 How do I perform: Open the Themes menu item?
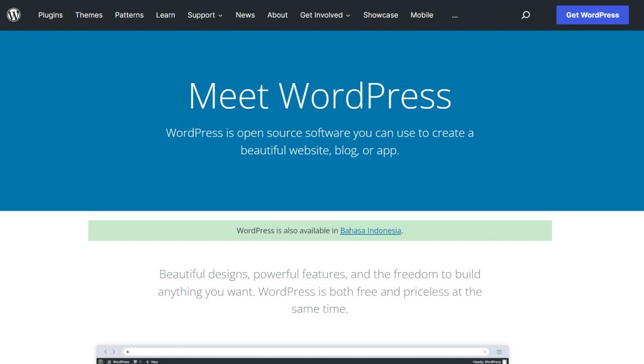[x=89, y=15]
